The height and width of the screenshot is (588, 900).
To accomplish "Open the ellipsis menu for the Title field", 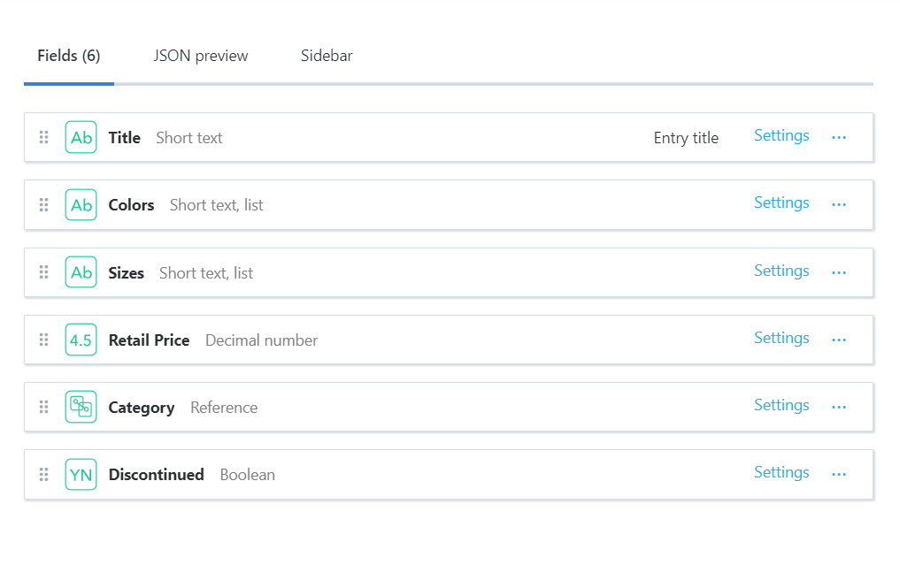I will (838, 137).
